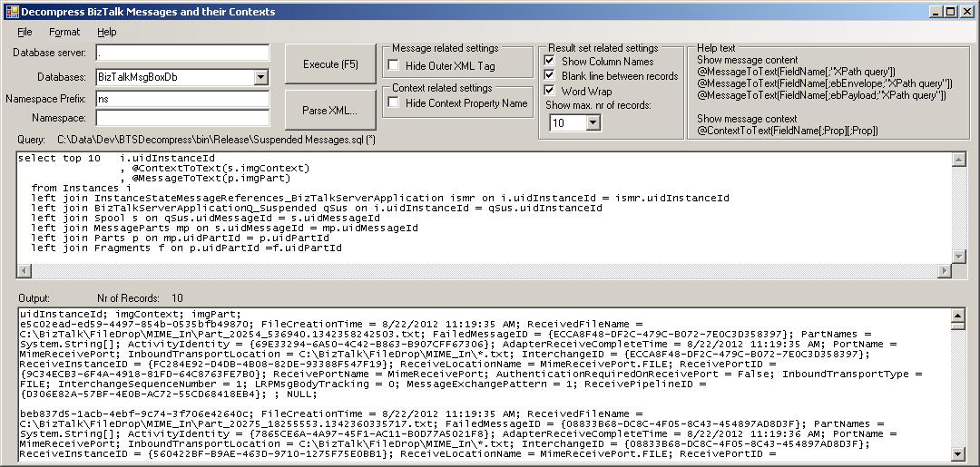
Task: Open the Databases combo box dropdown arrow
Action: (260, 77)
